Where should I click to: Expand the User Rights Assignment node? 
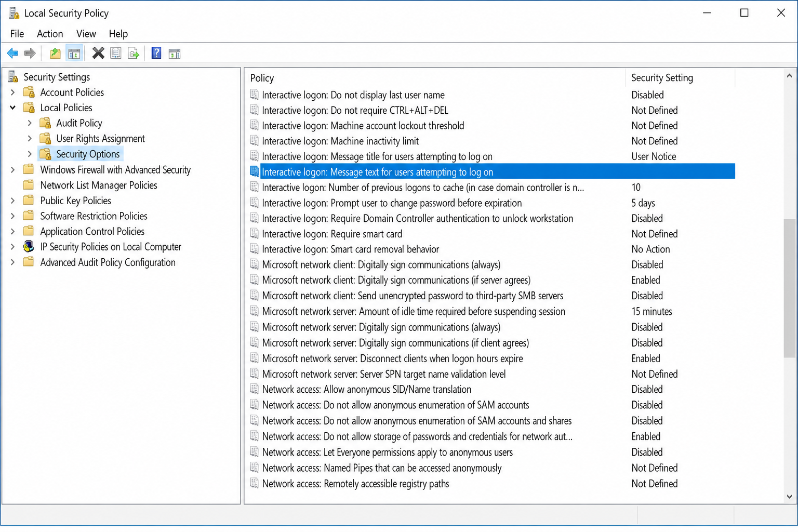click(x=30, y=139)
